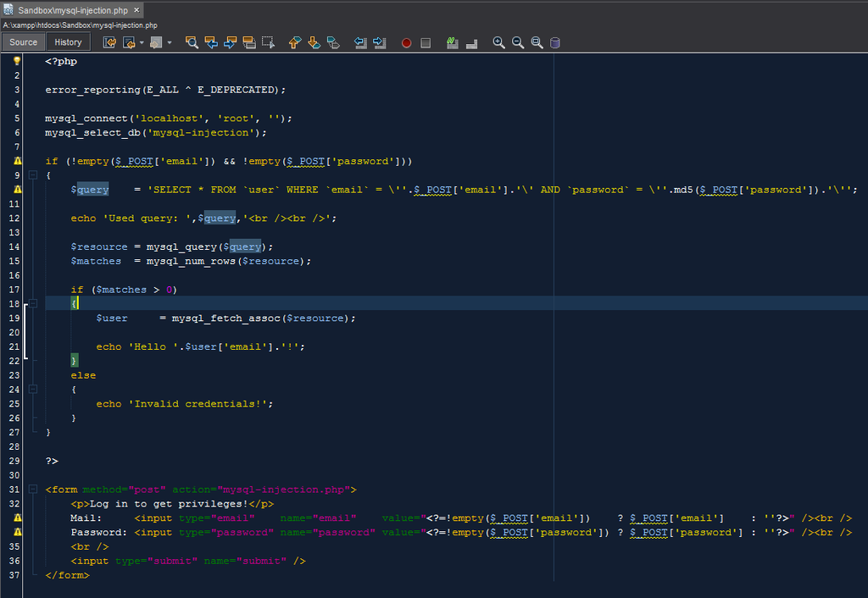Toggle Rectangular Selection mode

click(x=269, y=42)
